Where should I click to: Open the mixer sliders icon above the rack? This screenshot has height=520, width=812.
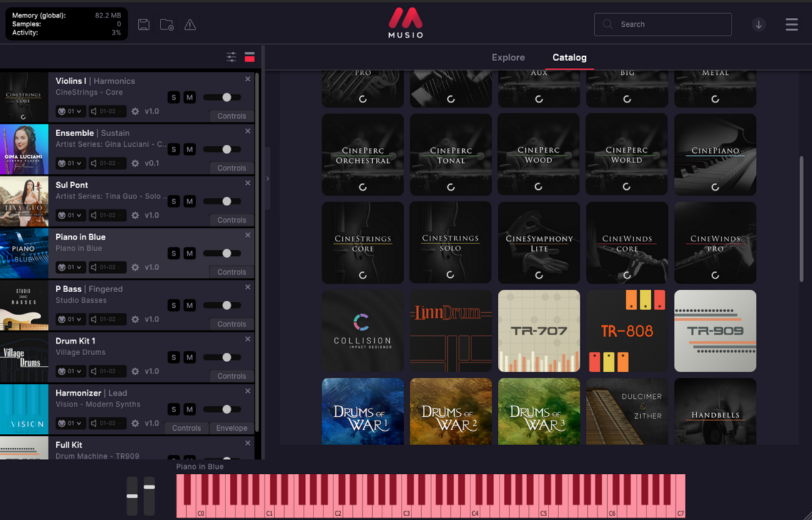[x=231, y=57]
